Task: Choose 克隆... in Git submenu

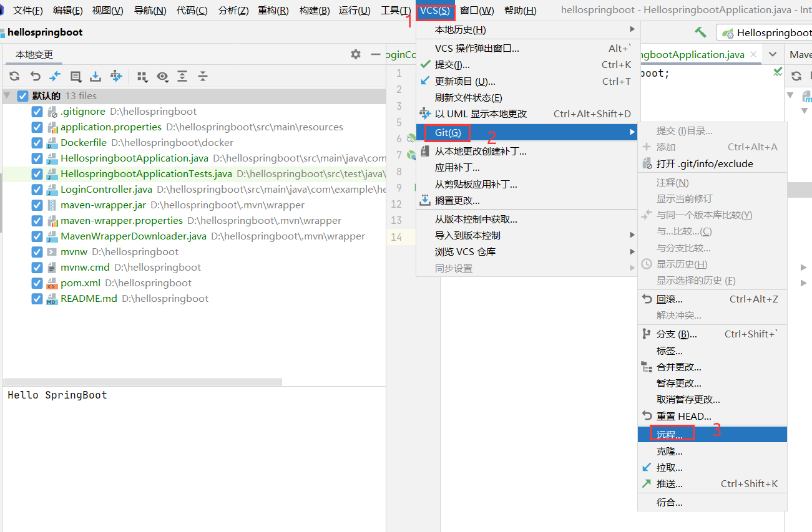Action: (x=712, y=451)
